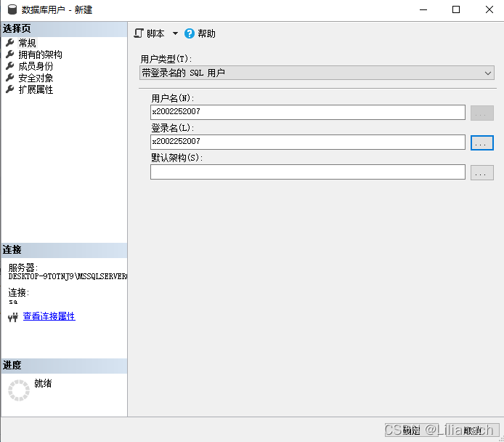The image size is (504, 442).
Task: Click the 连接 section header
Action: coord(65,250)
